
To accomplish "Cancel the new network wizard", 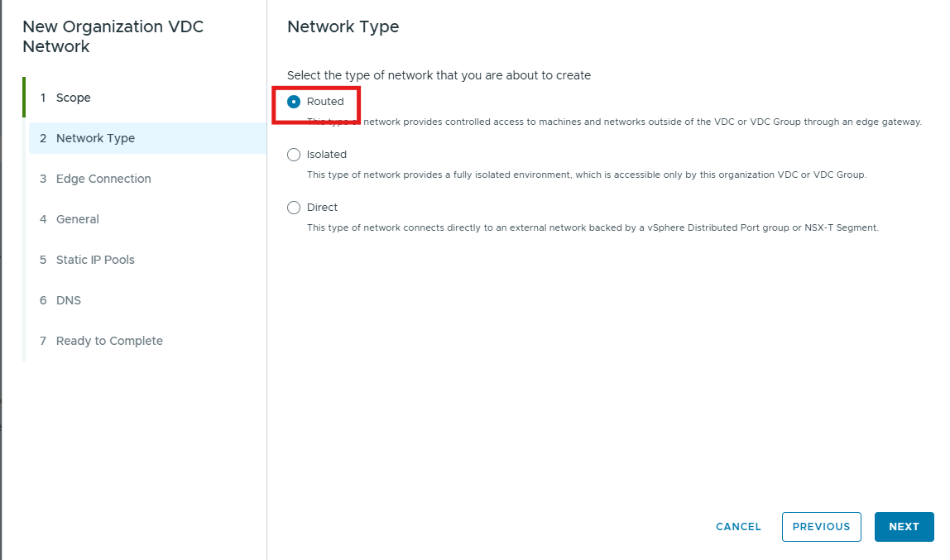I will tap(738, 527).
